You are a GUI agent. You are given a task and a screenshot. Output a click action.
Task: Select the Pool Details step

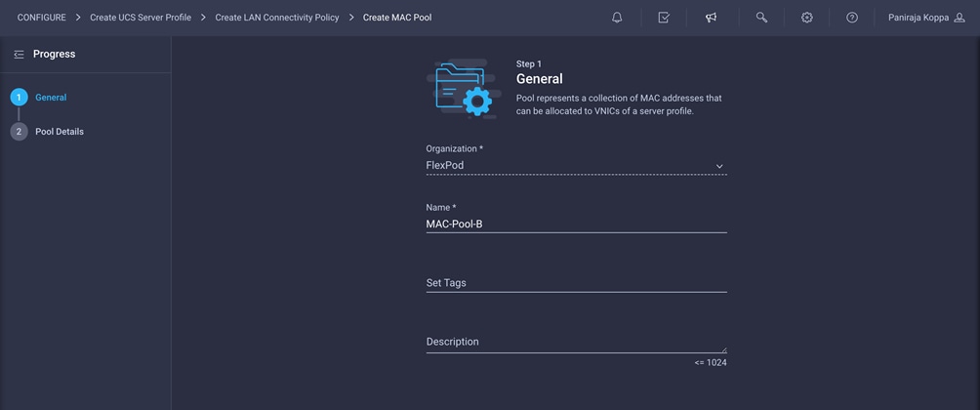(x=60, y=131)
